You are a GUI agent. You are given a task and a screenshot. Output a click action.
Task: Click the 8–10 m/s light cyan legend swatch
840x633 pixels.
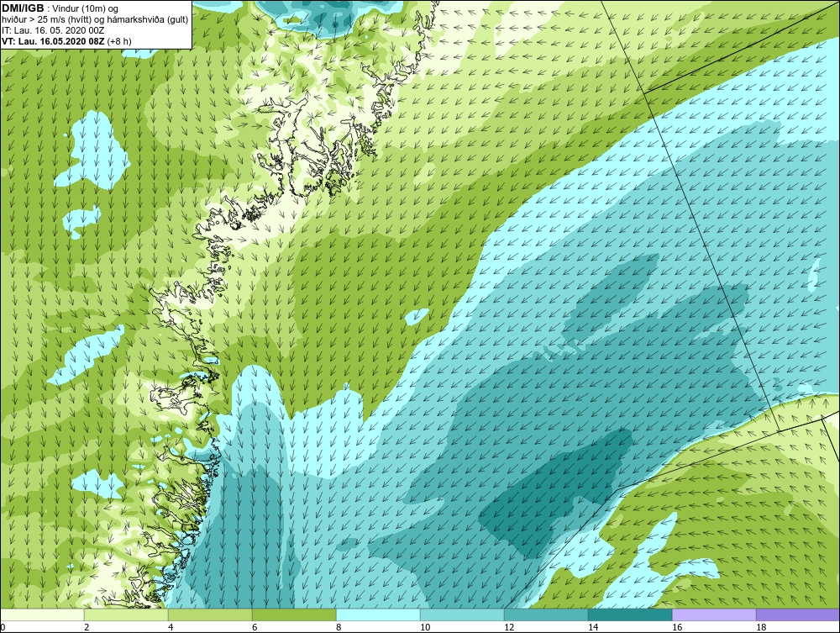[x=378, y=615]
